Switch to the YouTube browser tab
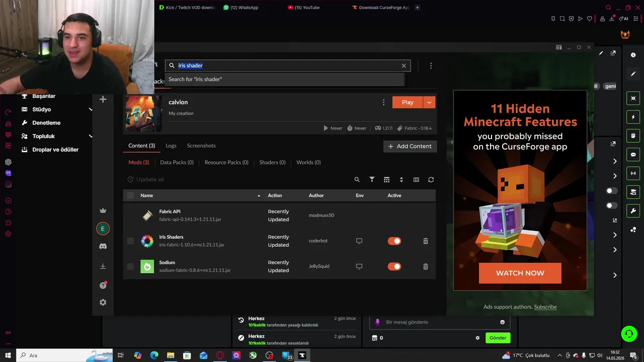This screenshot has width=644, height=362. tap(307, 8)
